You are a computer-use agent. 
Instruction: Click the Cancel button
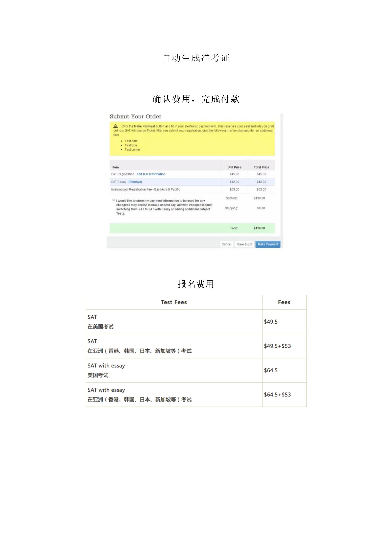point(226,244)
